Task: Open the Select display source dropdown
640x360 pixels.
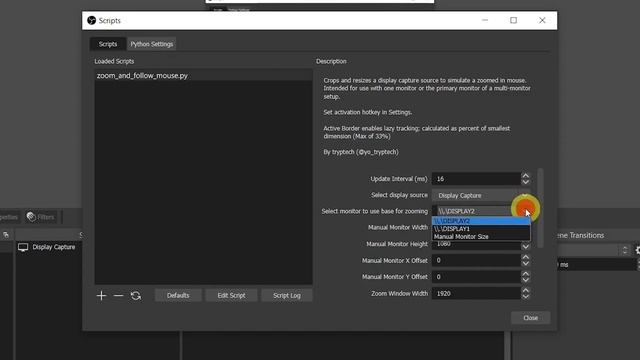Action: 481,195
